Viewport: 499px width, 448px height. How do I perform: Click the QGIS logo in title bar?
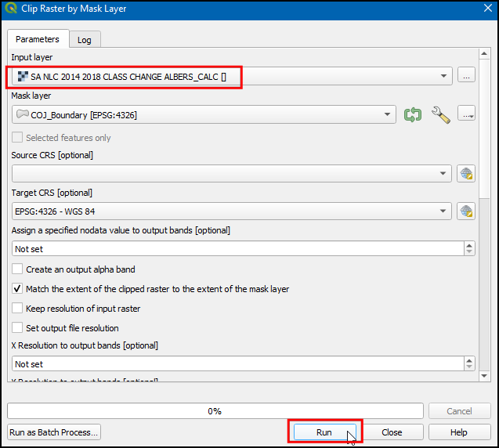click(10, 9)
